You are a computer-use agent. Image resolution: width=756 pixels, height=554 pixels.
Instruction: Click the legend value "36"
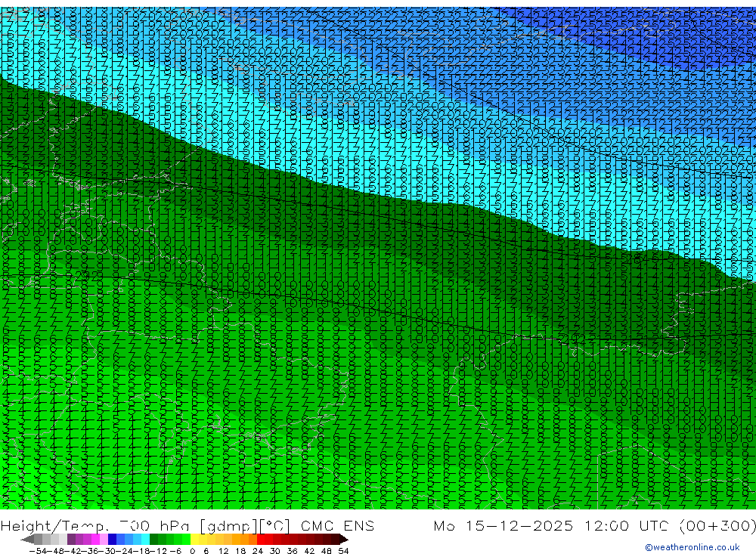292,551
